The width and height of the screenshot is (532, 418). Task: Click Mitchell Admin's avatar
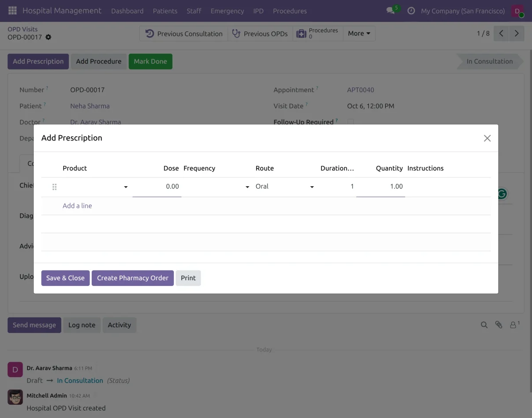click(15, 397)
